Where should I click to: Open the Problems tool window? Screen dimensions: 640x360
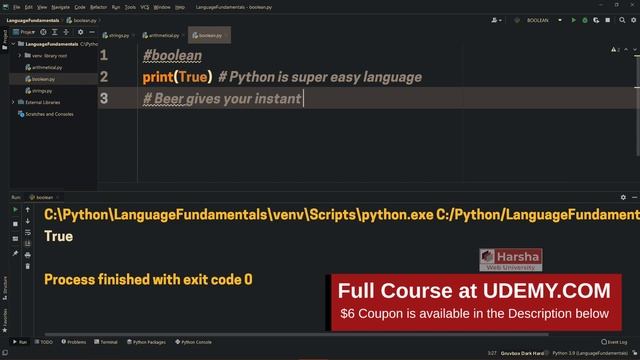73,342
